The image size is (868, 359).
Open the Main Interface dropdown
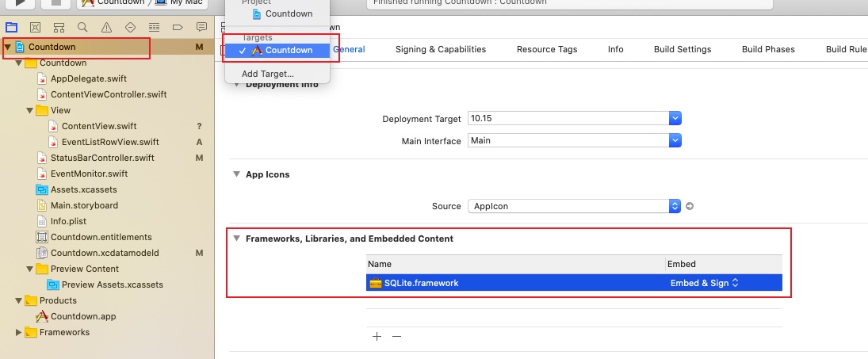coord(675,140)
